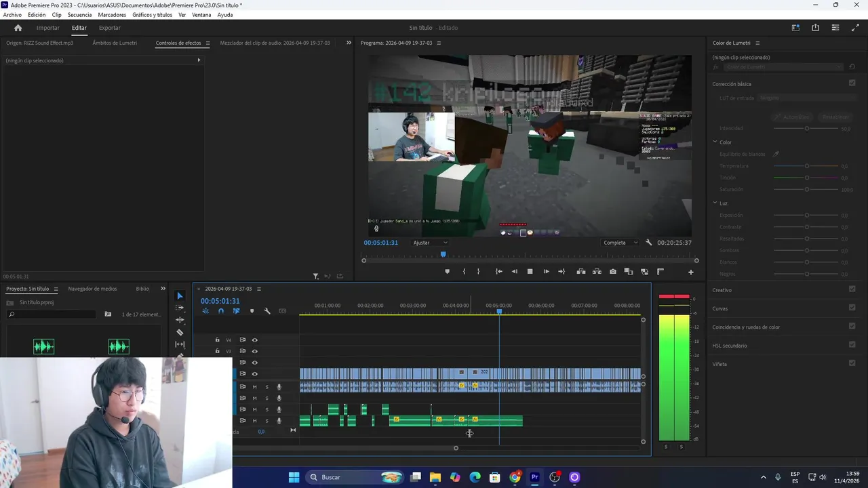Screen dimensions: 868x488
Task: Open Controles de efectos panel menu
Action: (x=208, y=43)
